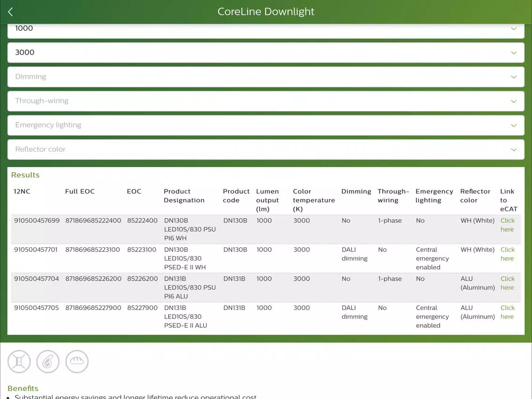Expand the 1000 lumen output chevron
532x399 pixels.
[x=514, y=29]
